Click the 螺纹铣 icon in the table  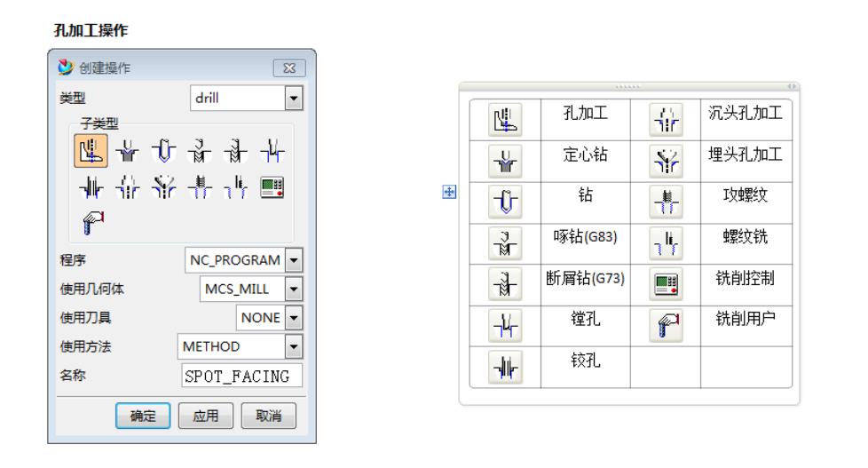666,243
